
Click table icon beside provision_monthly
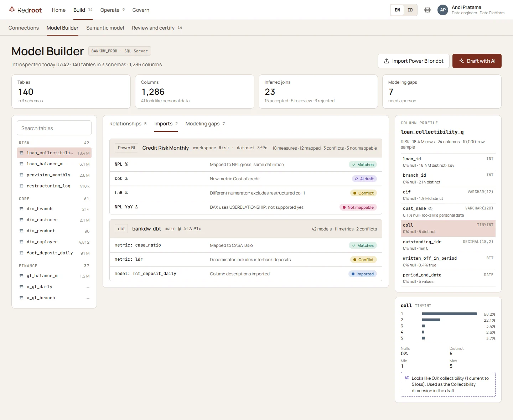(x=21, y=175)
